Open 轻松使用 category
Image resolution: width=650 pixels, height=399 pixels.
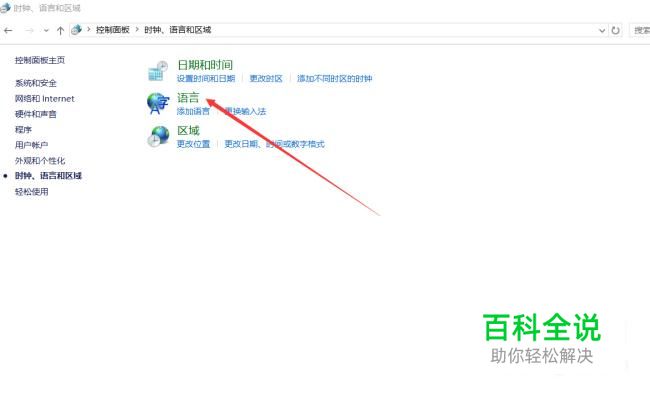point(32,192)
